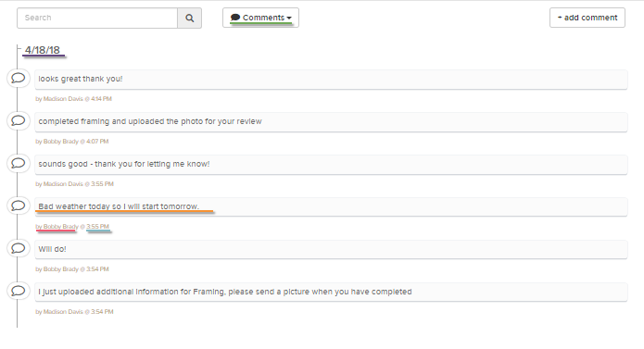Viewport: 644px width, 349px height.
Task: Click bubble icon by 'I just uploaded additional information'
Action: tap(19, 291)
